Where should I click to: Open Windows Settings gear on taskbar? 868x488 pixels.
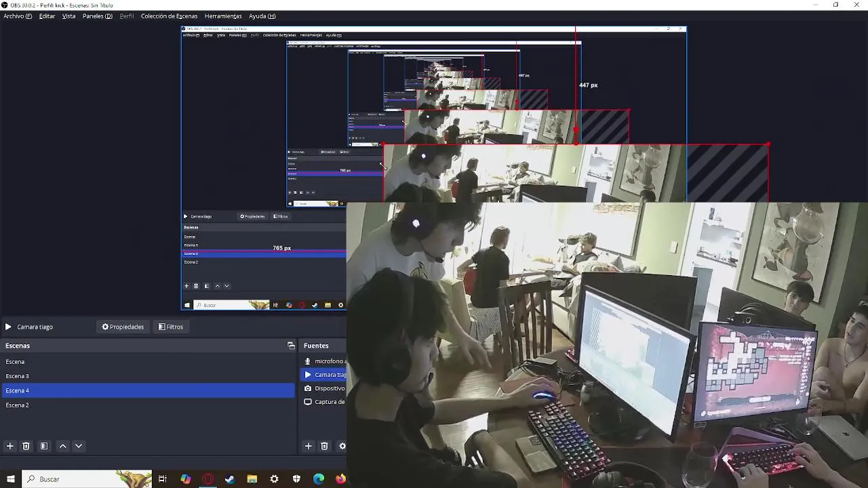[x=274, y=479]
